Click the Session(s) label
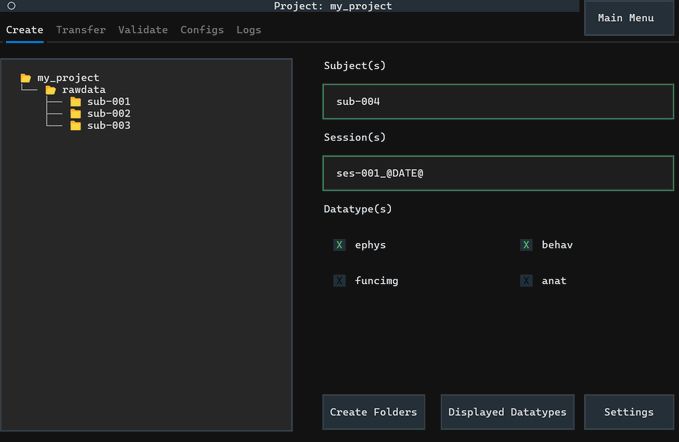Viewport: 679px width, 442px height. point(355,137)
